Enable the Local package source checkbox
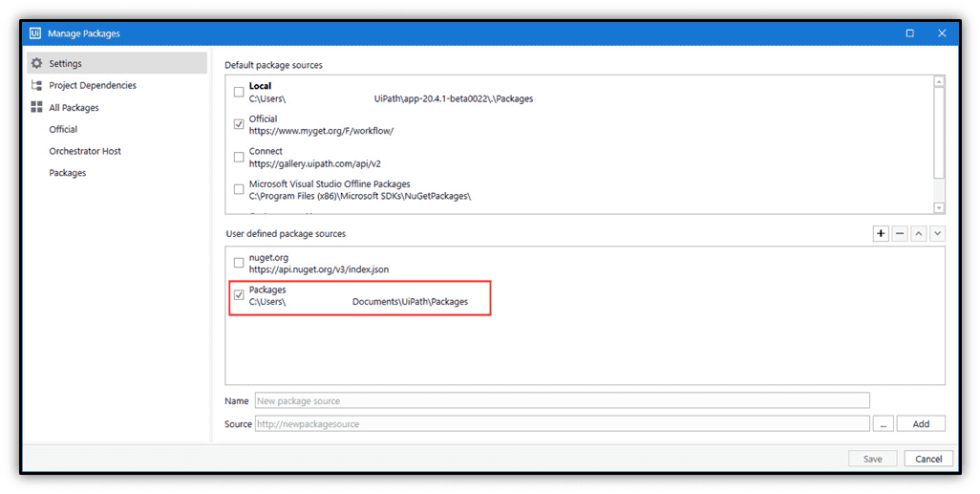 [x=239, y=92]
